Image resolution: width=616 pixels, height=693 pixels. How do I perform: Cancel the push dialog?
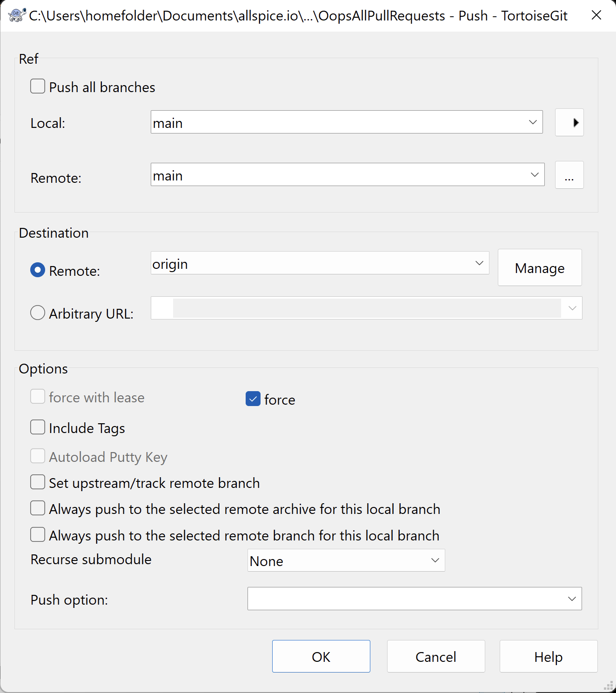point(436,656)
